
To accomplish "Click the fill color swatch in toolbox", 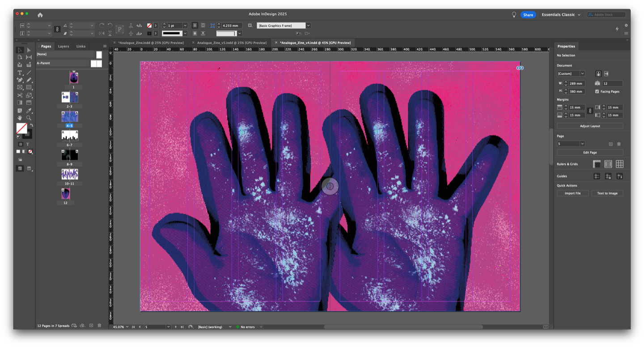I will coord(21,128).
